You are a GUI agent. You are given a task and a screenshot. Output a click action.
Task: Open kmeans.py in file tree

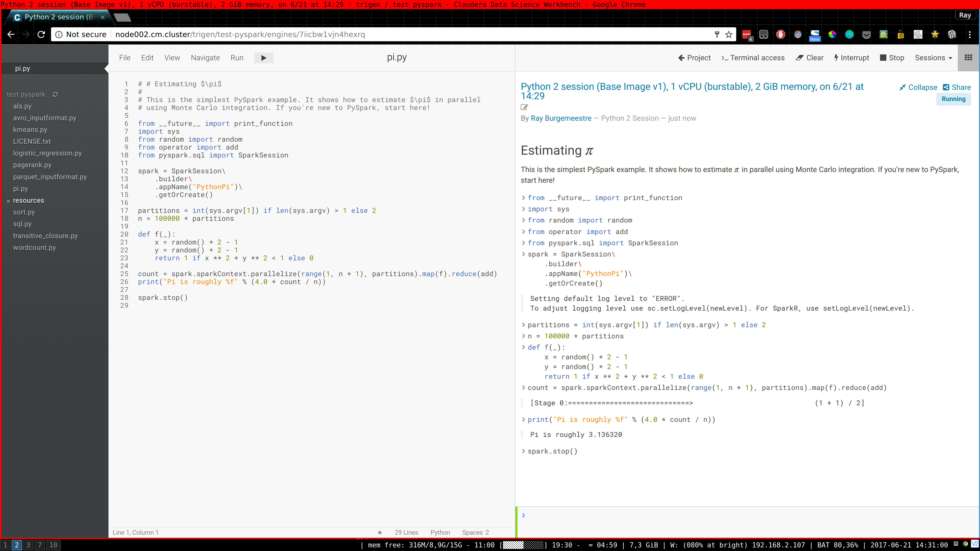click(30, 130)
